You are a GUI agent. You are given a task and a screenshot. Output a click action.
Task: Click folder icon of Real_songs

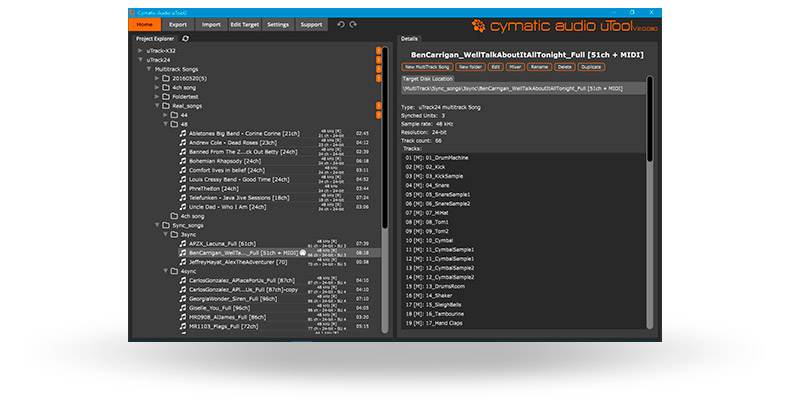point(166,106)
